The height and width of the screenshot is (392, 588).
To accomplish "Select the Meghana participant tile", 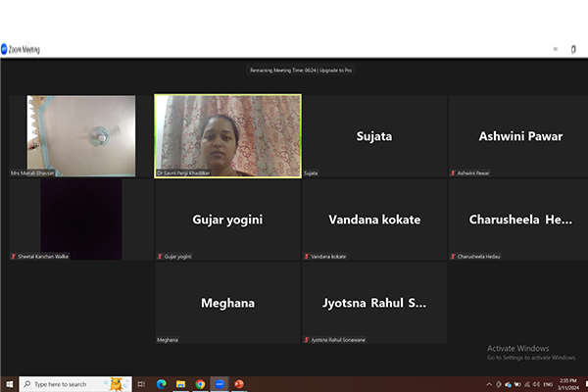I will tap(227, 302).
